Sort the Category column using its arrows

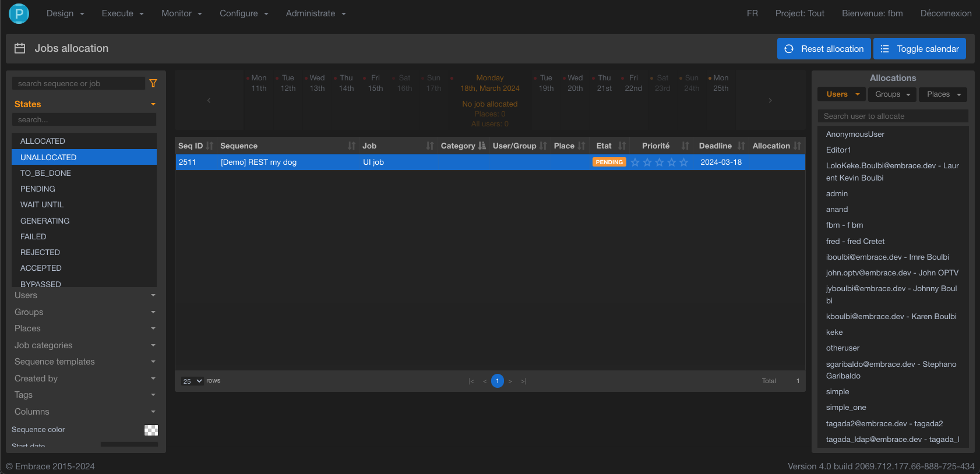[x=482, y=146]
